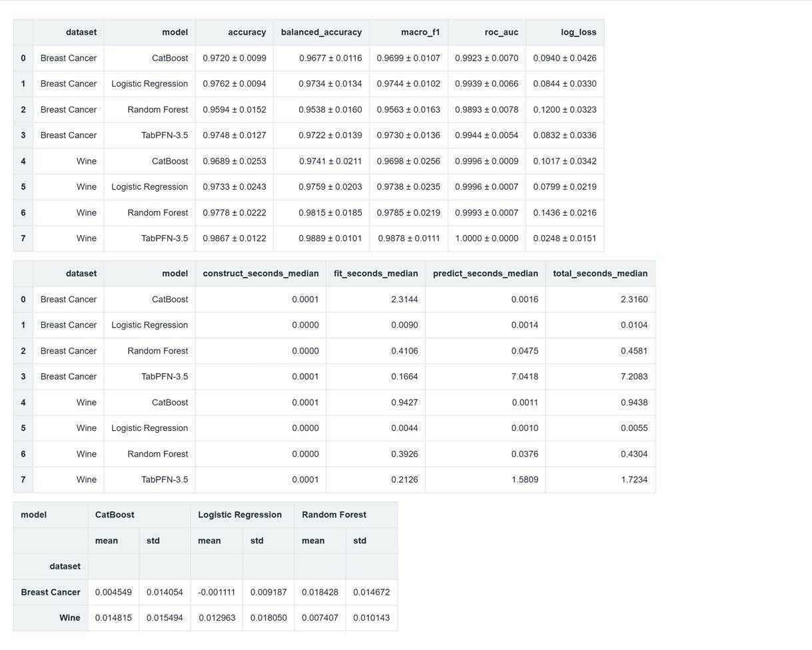Select total_seconds_median column header
Screen dimensions: 812x650
point(600,273)
